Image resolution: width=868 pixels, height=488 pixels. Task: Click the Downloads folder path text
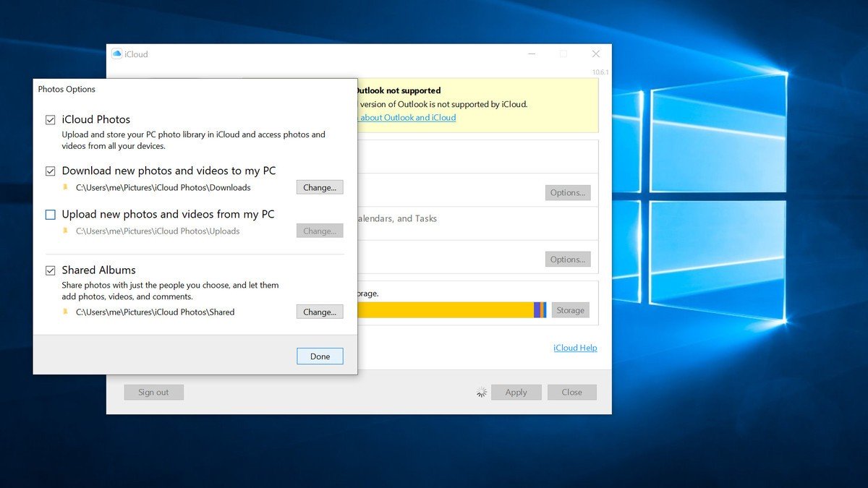(163, 187)
